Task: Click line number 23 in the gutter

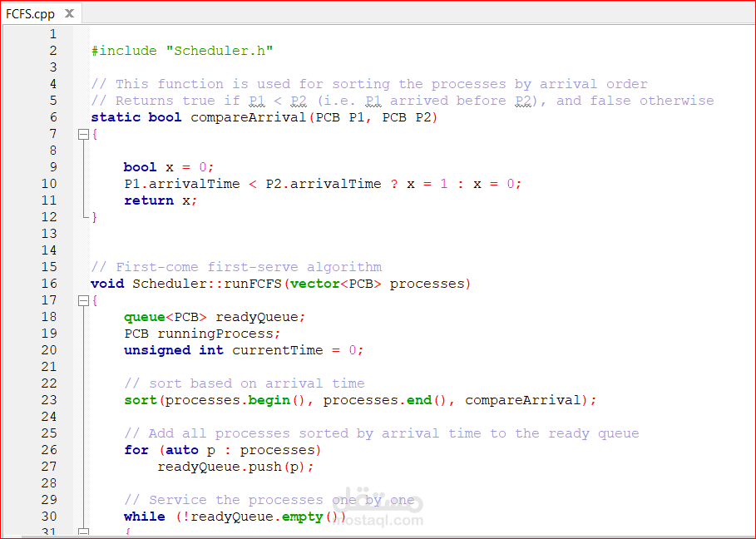Action: [49, 400]
